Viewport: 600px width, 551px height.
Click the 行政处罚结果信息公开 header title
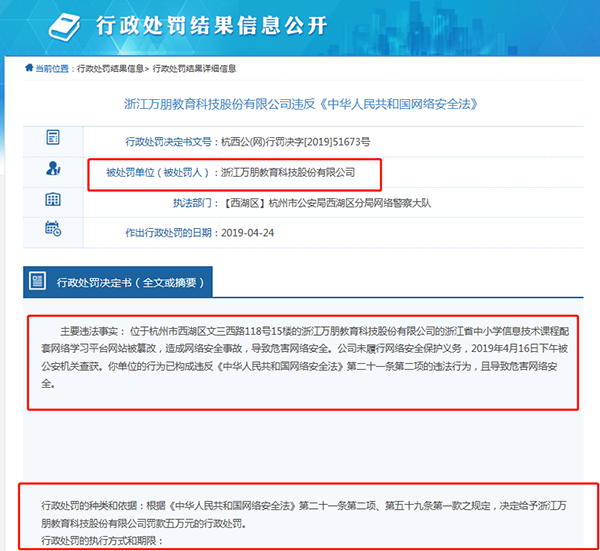[210, 27]
